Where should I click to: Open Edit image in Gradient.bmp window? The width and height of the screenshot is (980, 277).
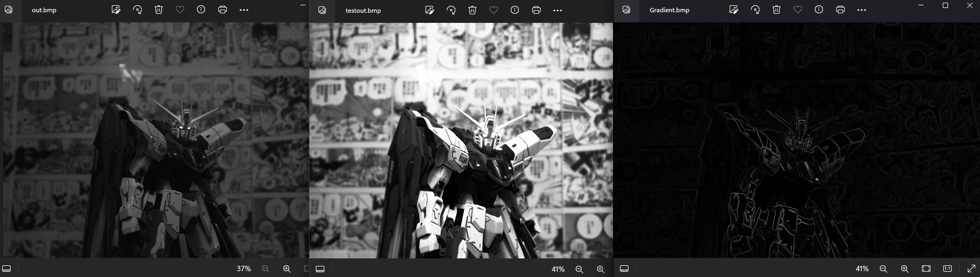tap(734, 10)
